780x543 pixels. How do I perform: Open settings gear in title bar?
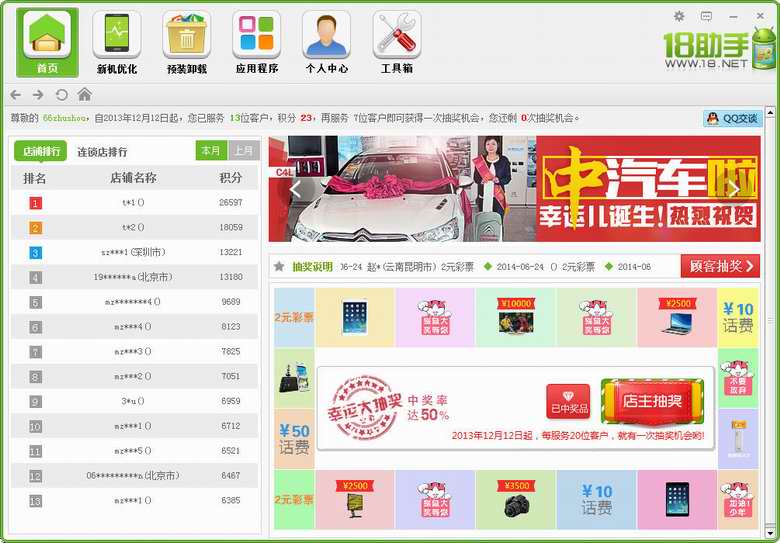(x=679, y=16)
